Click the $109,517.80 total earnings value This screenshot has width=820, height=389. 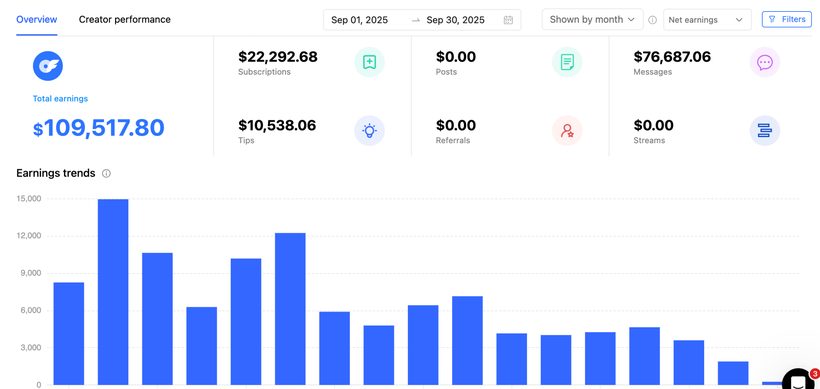point(99,128)
